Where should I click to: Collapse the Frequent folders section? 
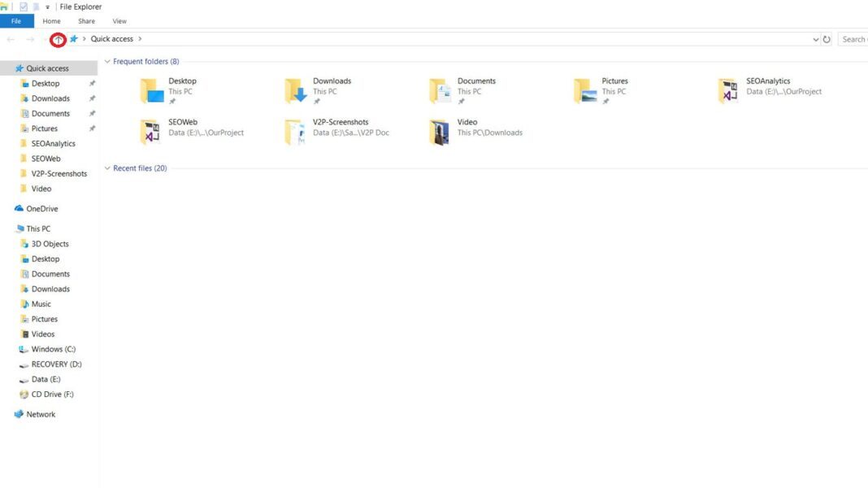click(107, 61)
